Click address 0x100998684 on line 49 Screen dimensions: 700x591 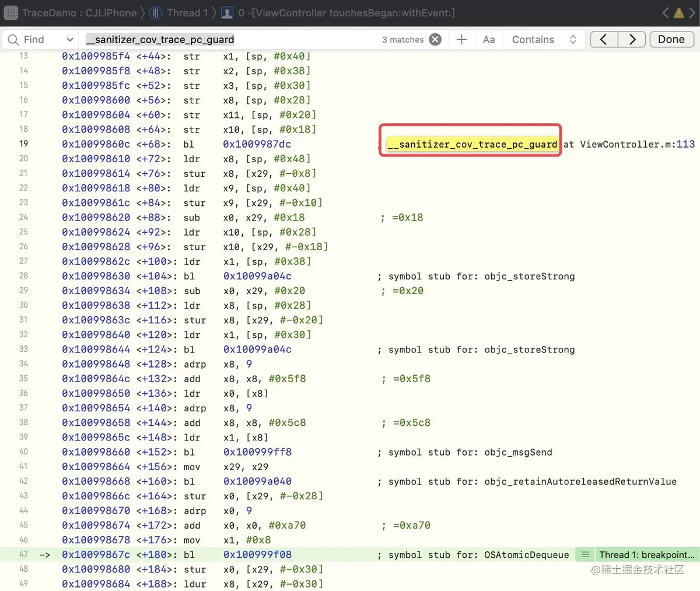tap(96, 584)
